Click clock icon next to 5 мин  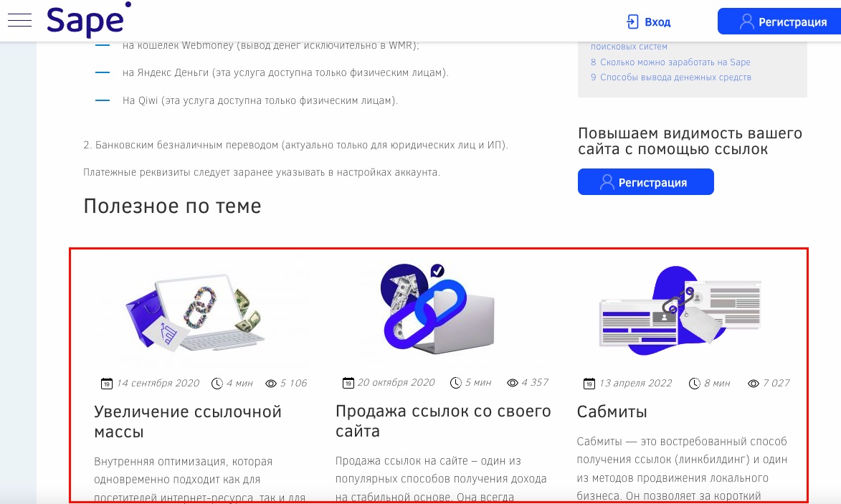(456, 382)
